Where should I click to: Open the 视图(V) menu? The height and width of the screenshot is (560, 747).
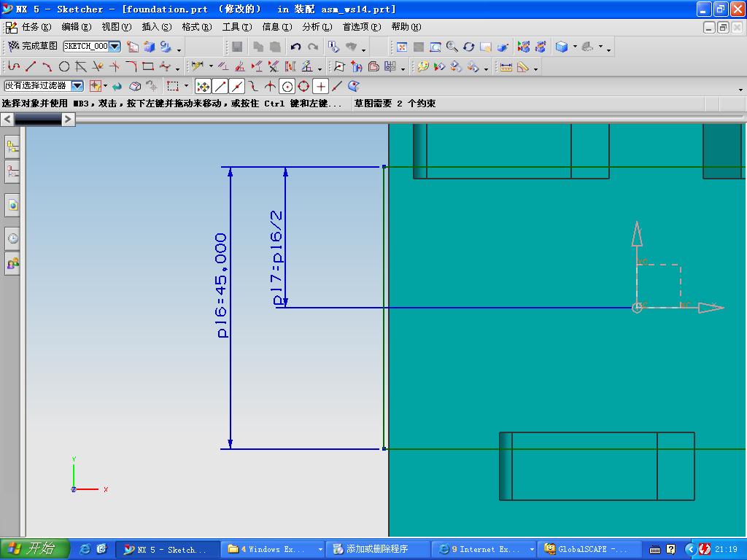(116, 27)
